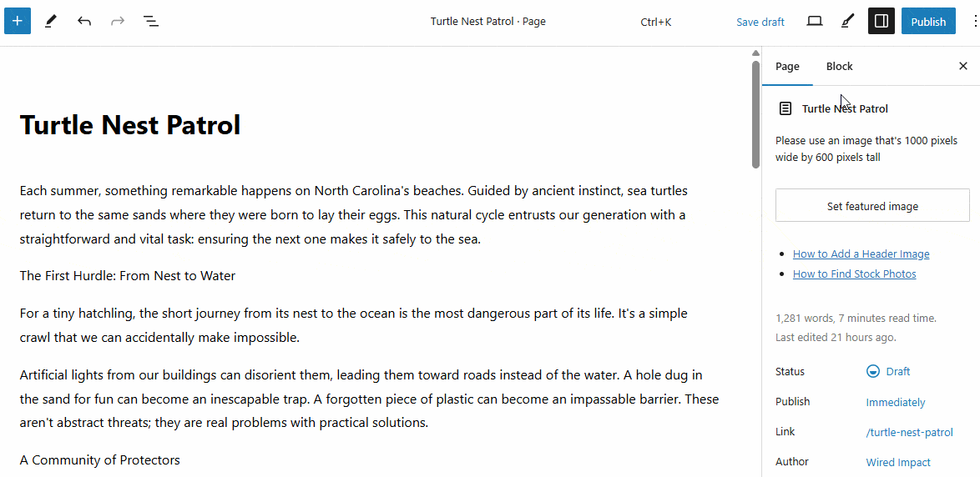Open How to Find Stock Photos link
980x477 pixels.
point(855,274)
